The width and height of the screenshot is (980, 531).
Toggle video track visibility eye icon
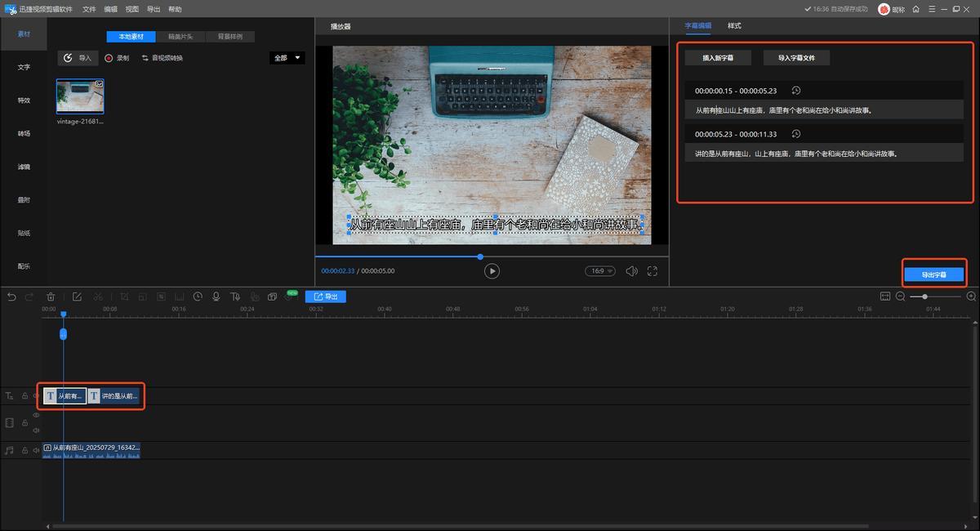pos(36,415)
